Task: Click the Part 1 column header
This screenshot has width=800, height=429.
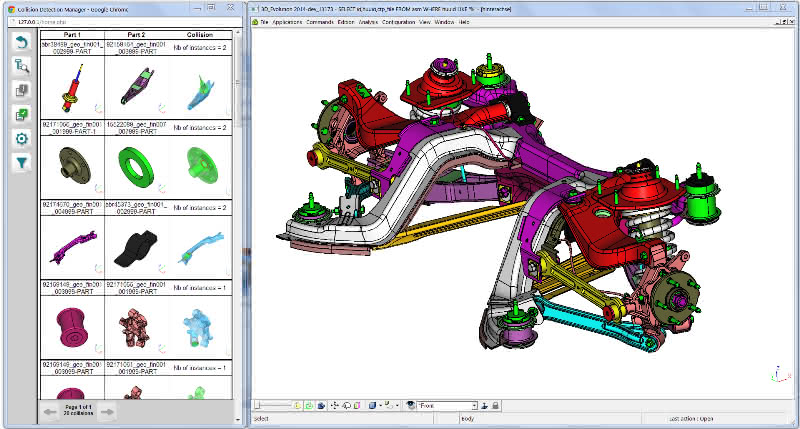Action: 72,35
